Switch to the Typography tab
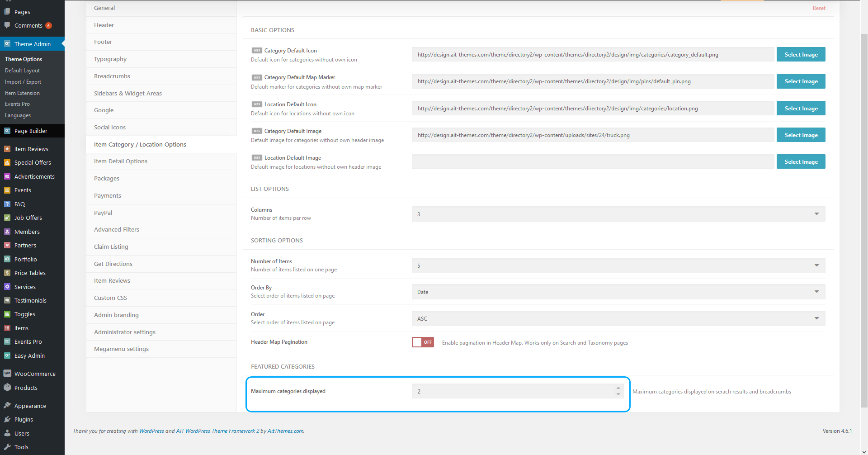 (161, 59)
